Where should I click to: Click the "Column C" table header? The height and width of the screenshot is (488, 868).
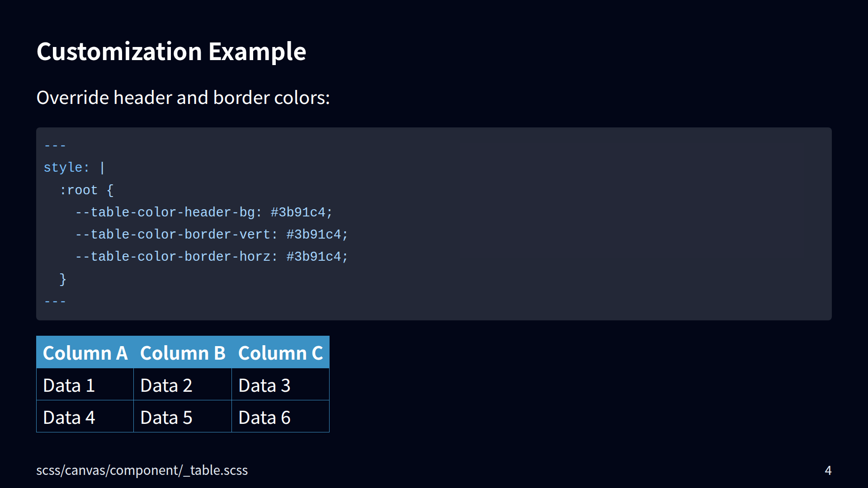click(280, 353)
